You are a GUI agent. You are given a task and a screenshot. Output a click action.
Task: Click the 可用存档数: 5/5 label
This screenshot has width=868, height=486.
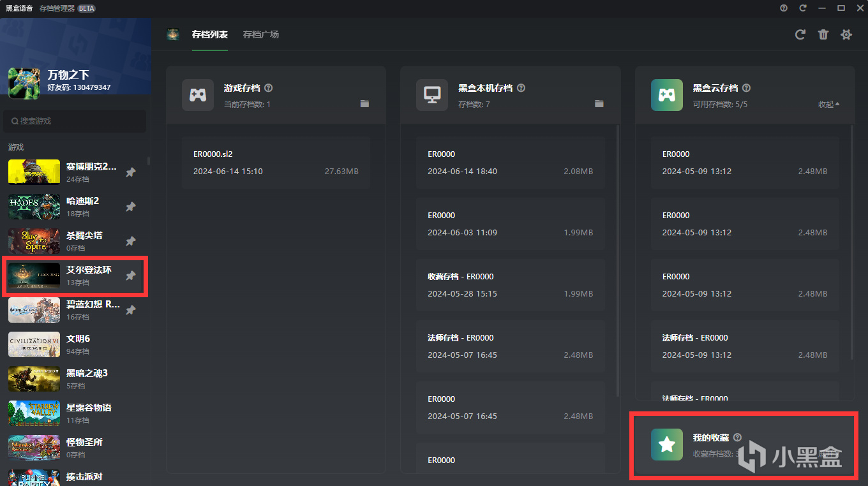(x=720, y=104)
